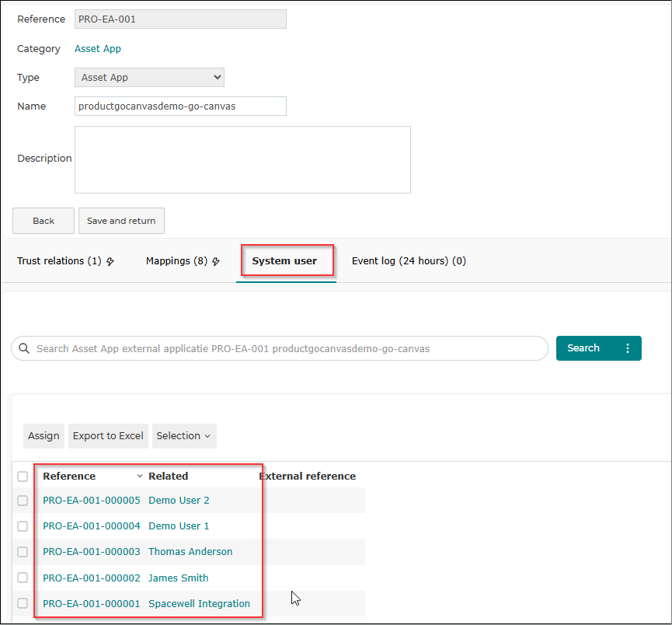Open reference PRO-EA-001-000001

92,603
